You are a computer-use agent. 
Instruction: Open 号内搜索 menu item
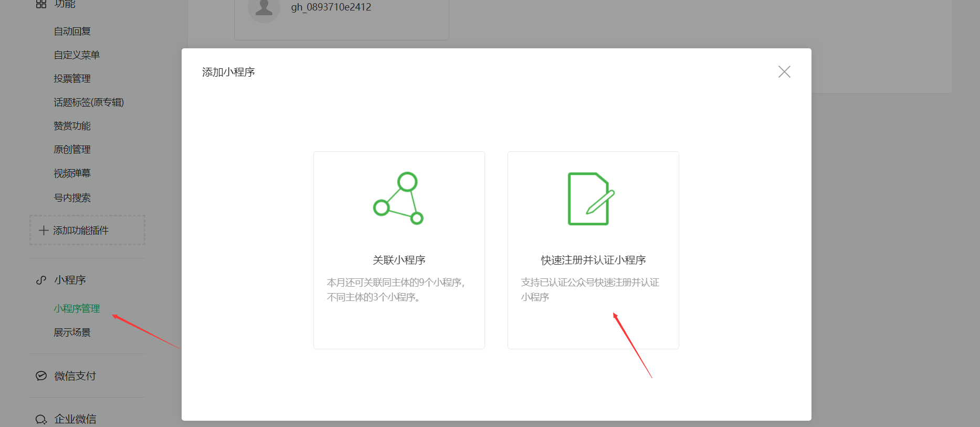pyautogui.click(x=72, y=198)
